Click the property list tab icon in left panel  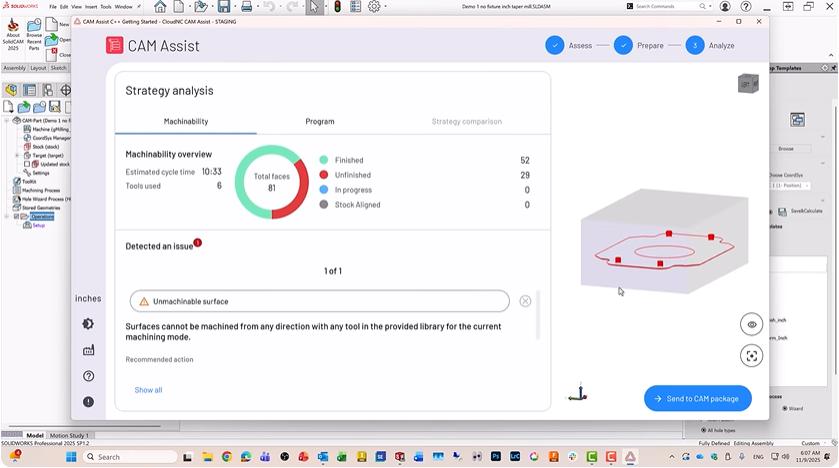(x=29, y=90)
